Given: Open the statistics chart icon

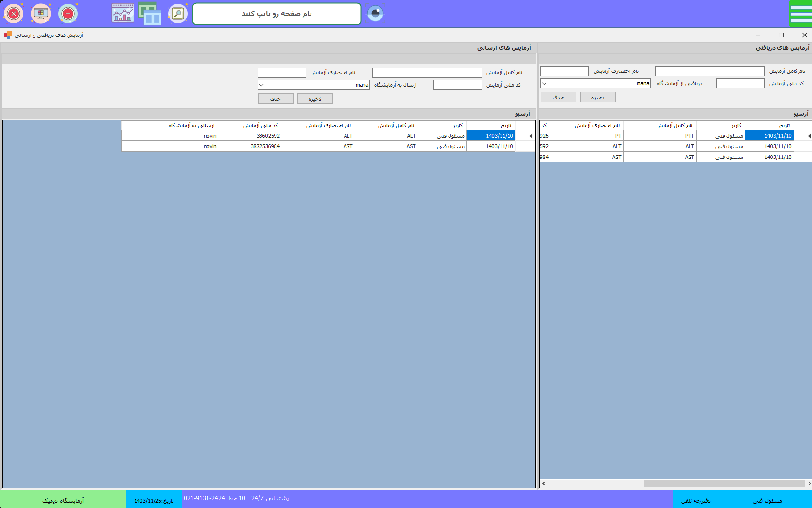Looking at the screenshot, I should [122, 14].
